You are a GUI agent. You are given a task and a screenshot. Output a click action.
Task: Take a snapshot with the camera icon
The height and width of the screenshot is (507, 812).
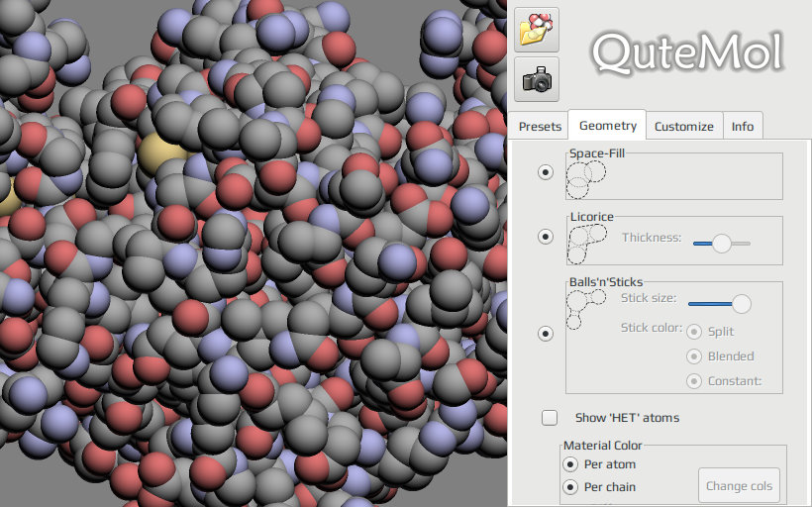coord(537,79)
